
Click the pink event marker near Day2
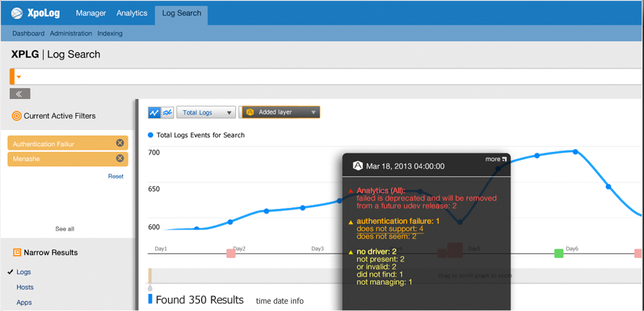pyautogui.click(x=231, y=254)
